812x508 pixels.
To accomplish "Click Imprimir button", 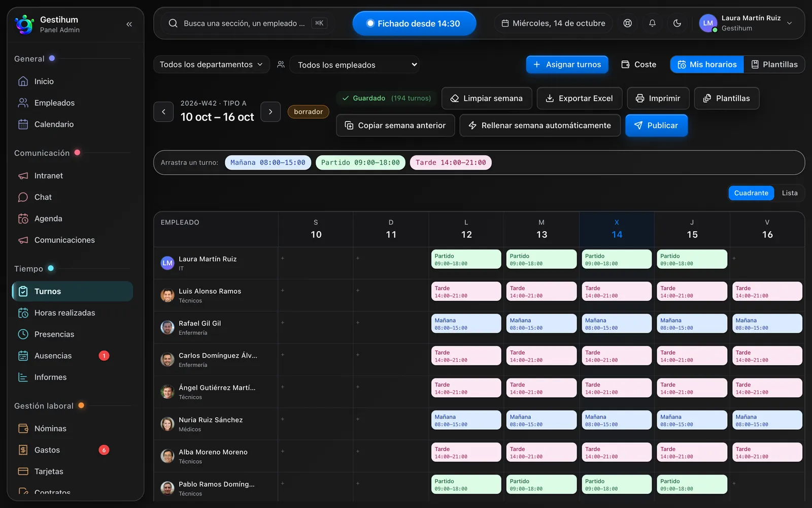I will [x=658, y=99].
